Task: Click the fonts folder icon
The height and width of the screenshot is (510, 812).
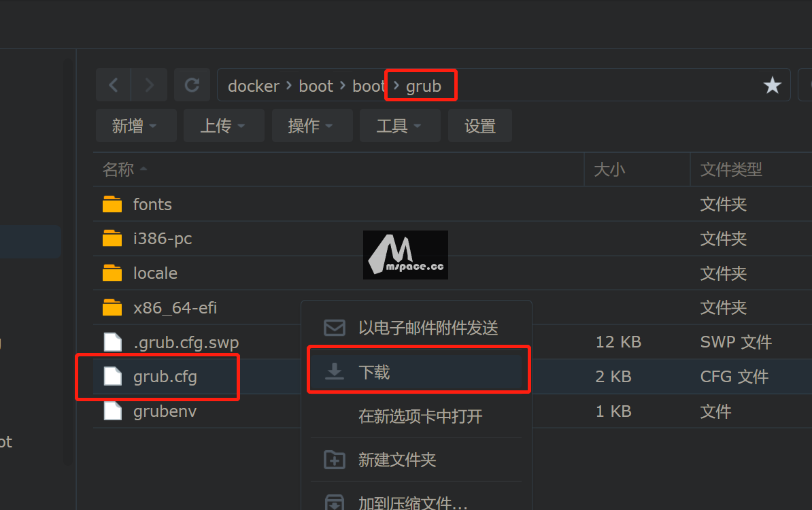Action: click(112, 204)
